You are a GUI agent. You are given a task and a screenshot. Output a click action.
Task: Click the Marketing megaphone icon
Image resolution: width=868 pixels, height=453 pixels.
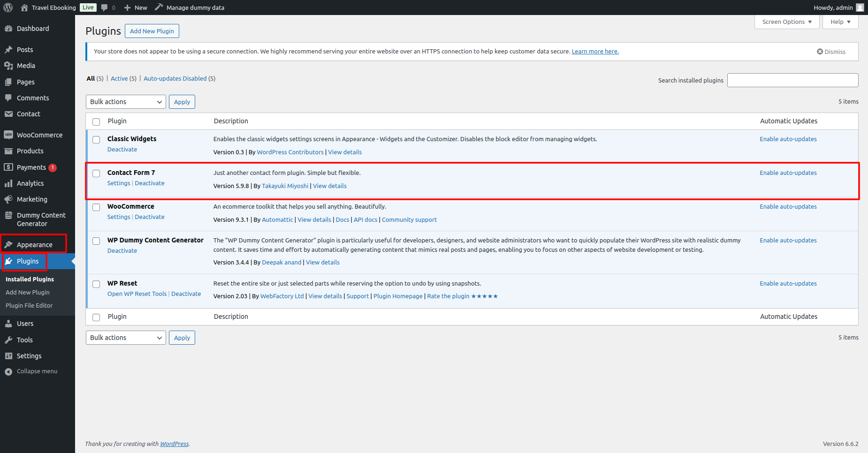pyautogui.click(x=8, y=199)
